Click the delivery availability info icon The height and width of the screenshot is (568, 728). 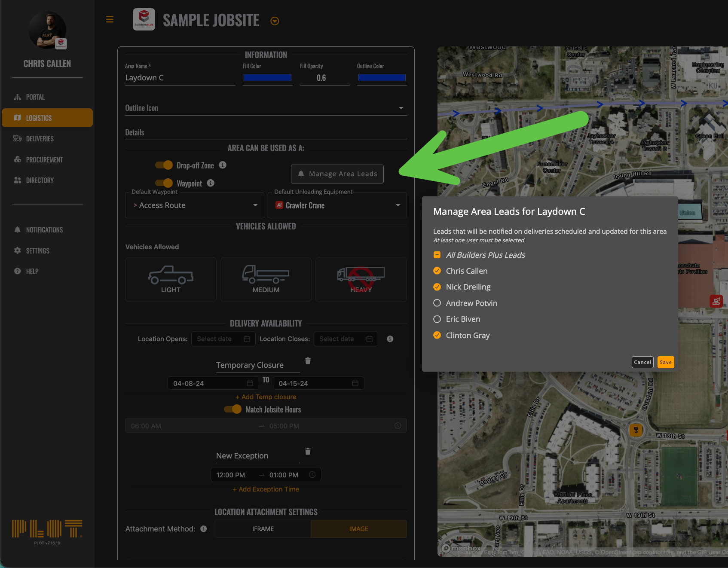tap(390, 339)
